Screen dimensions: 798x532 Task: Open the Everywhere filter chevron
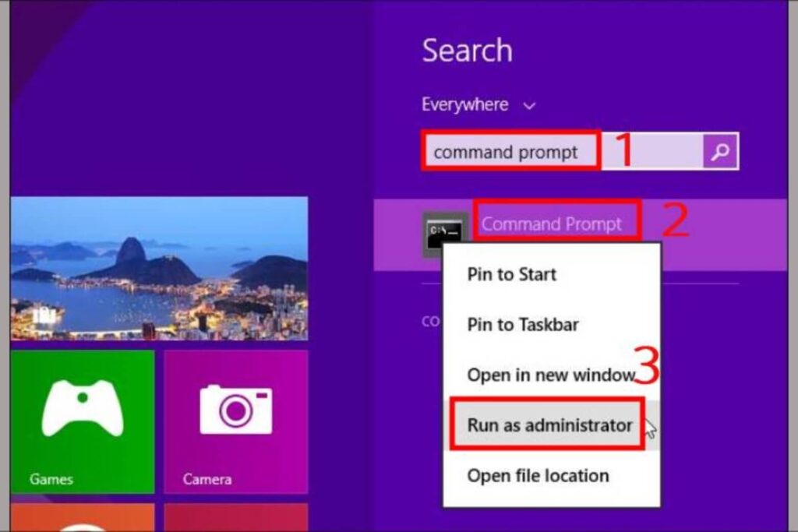(528, 104)
